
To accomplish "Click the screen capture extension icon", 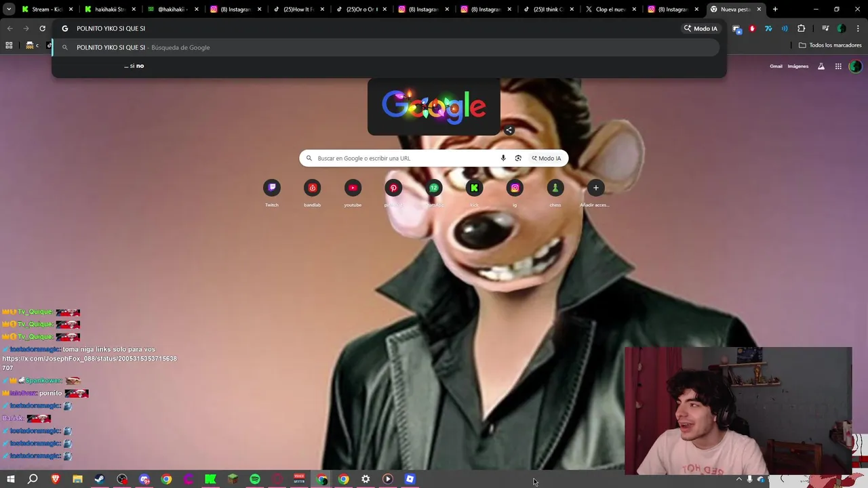I will pyautogui.click(x=736, y=28).
